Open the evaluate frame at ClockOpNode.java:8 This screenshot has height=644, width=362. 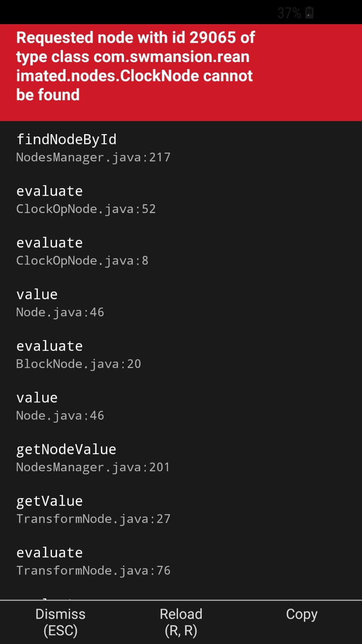click(49, 242)
